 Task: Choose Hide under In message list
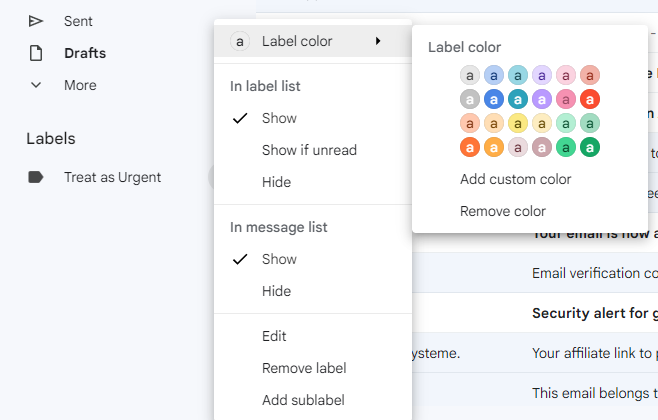click(276, 291)
